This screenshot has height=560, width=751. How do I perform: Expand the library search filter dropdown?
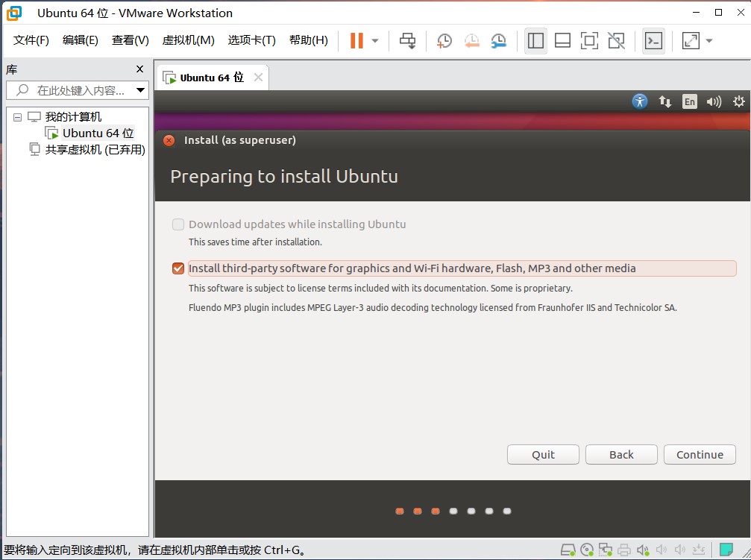(x=141, y=90)
